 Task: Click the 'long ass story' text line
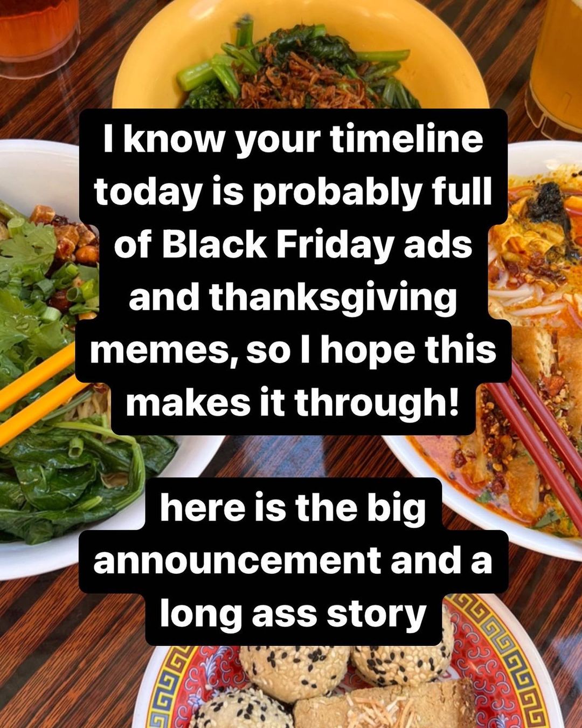(294, 614)
